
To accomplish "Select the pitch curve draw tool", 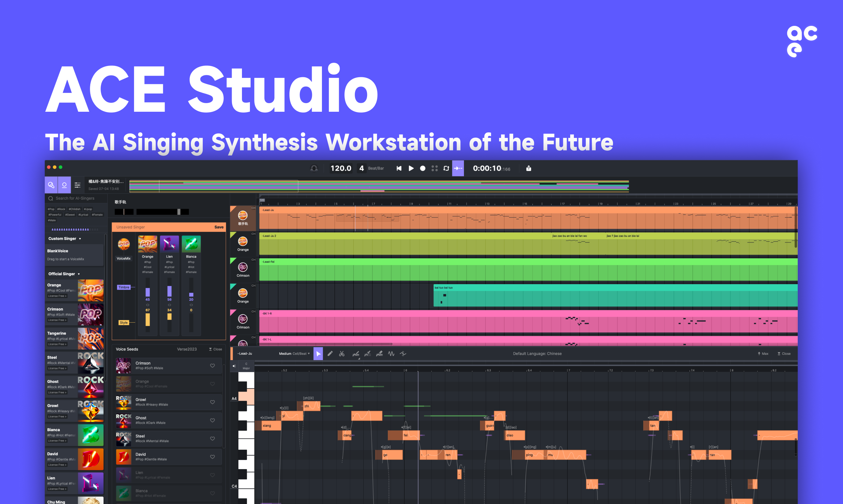I will click(x=356, y=354).
